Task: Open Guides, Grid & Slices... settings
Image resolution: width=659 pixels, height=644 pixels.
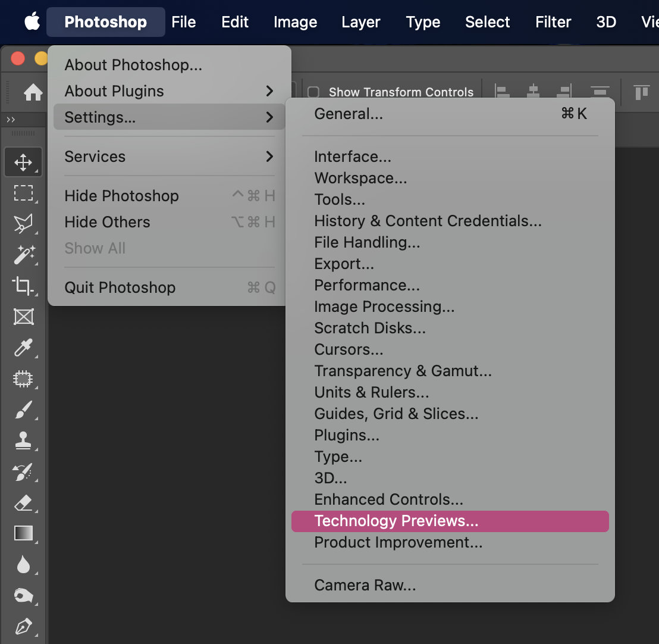Action: pos(450,414)
